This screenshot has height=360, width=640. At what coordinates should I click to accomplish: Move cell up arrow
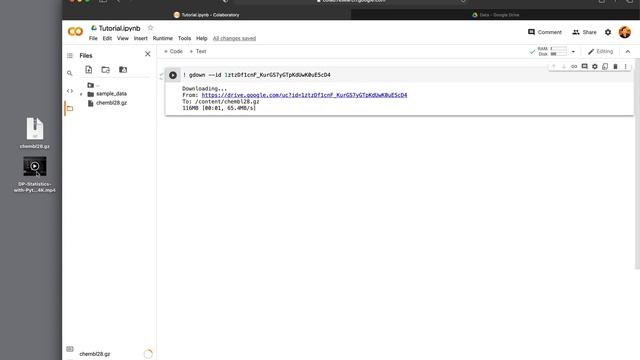click(553, 67)
